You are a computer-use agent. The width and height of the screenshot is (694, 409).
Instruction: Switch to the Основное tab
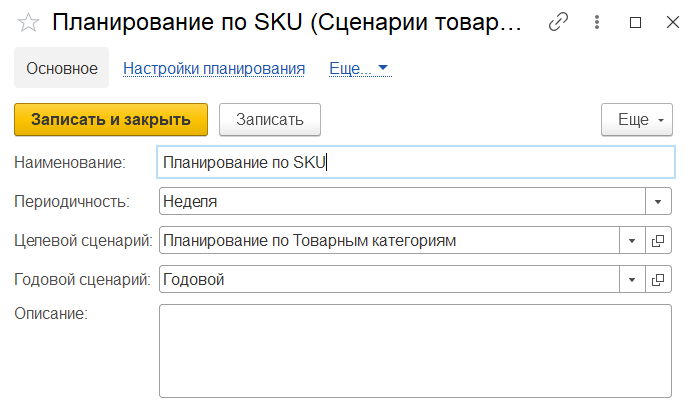point(62,69)
